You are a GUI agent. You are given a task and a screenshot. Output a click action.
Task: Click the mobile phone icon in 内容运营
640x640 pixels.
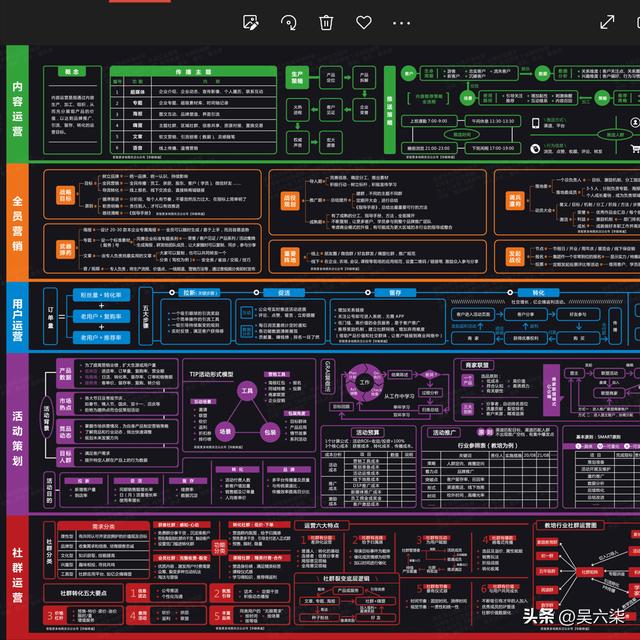536,124
